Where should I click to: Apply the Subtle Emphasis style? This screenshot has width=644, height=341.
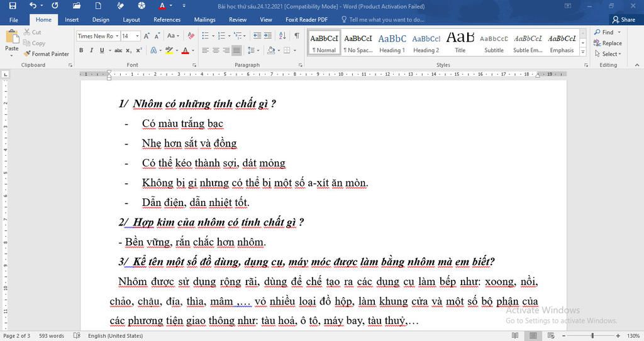(528, 43)
